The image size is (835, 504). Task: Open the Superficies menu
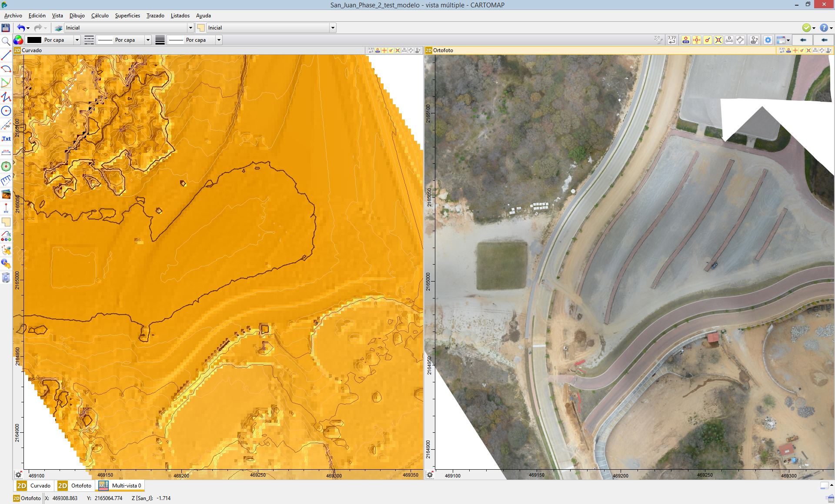click(127, 16)
